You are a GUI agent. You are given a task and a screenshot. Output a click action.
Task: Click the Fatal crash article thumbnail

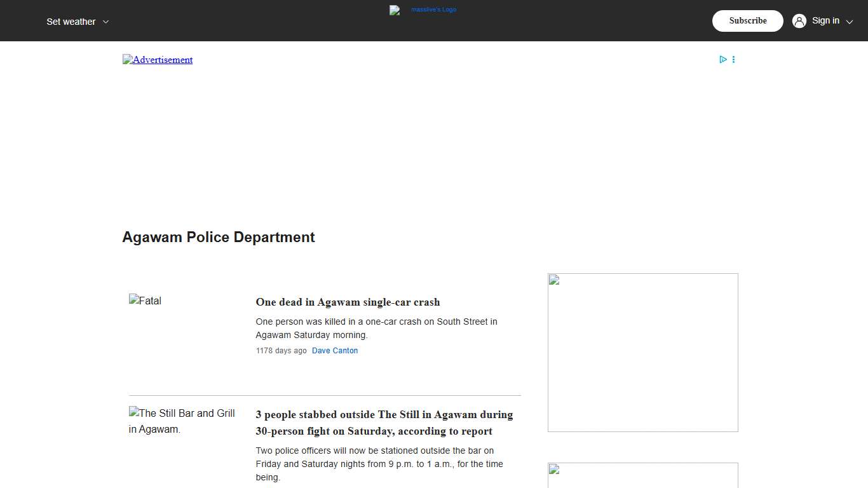coord(145,301)
